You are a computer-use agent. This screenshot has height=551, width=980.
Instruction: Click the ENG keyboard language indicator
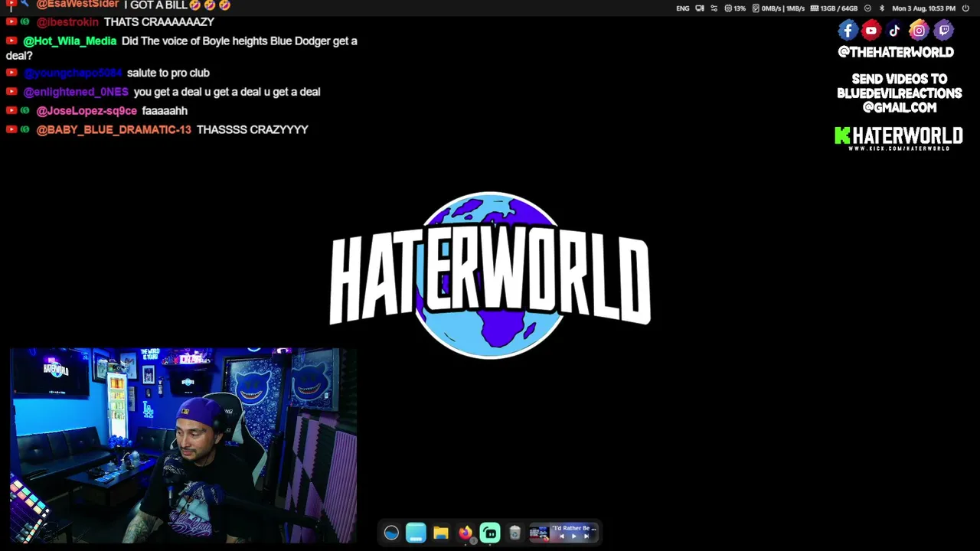tap(683, 8)
